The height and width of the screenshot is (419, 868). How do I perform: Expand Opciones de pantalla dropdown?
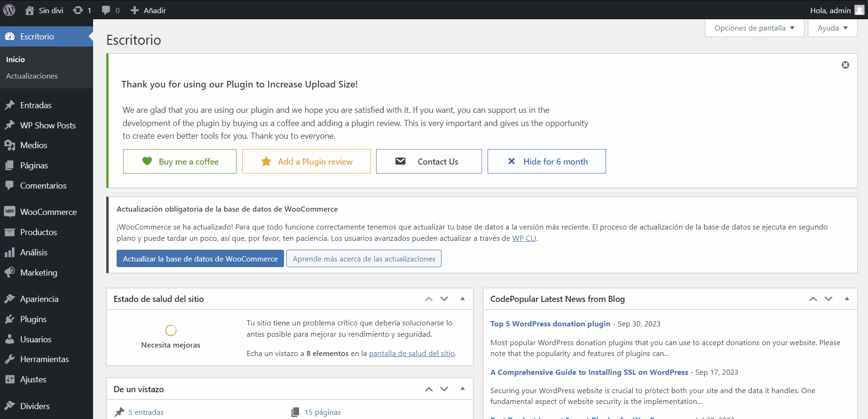point(754,28)
